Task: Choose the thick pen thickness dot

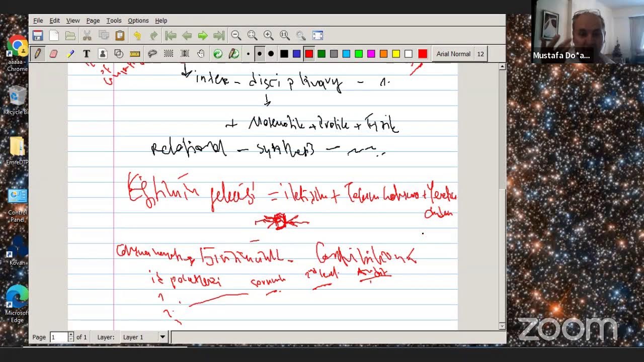Action: 271,54
